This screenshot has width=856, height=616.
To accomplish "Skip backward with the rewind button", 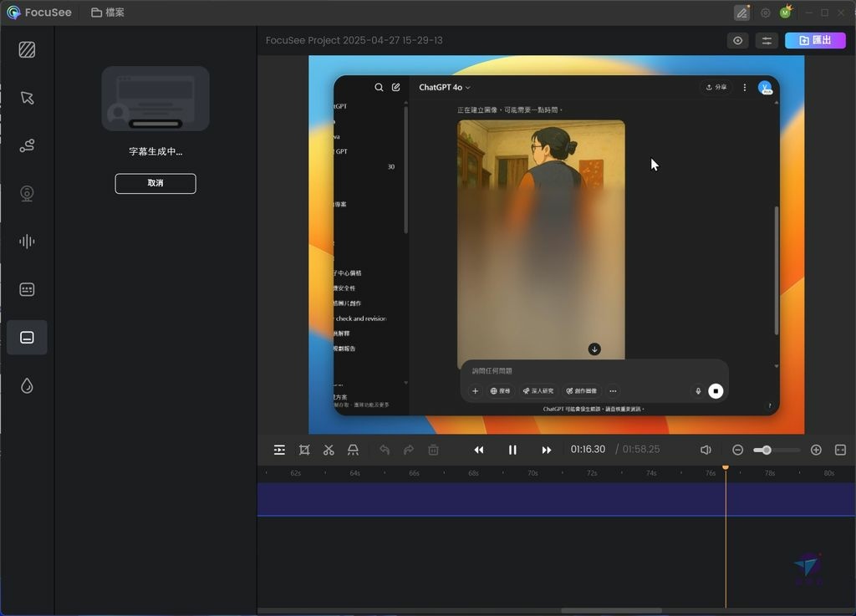I will [x=479, y=450].
